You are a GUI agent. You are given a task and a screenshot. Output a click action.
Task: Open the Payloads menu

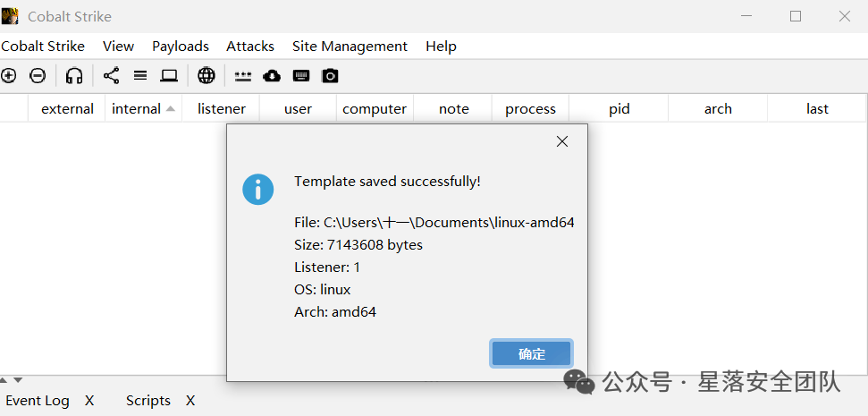[181, 47]
